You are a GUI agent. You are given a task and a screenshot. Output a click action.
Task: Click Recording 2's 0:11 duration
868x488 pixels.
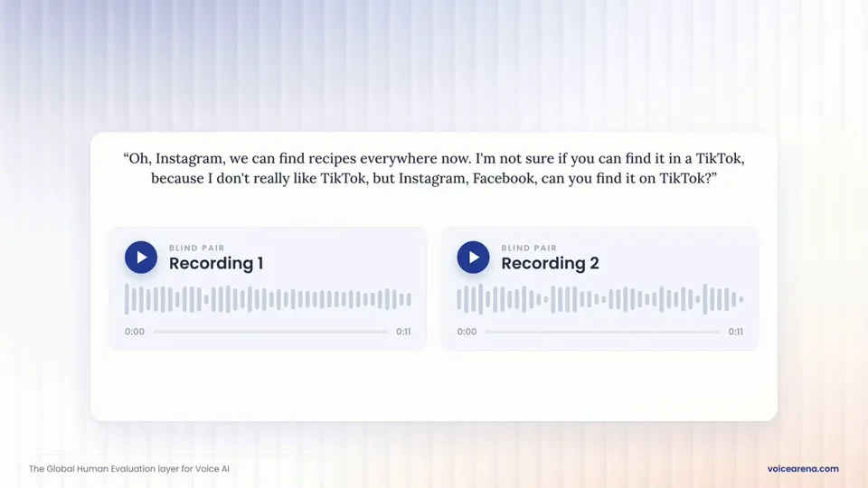pyautogui.click(x=735, y=332)
